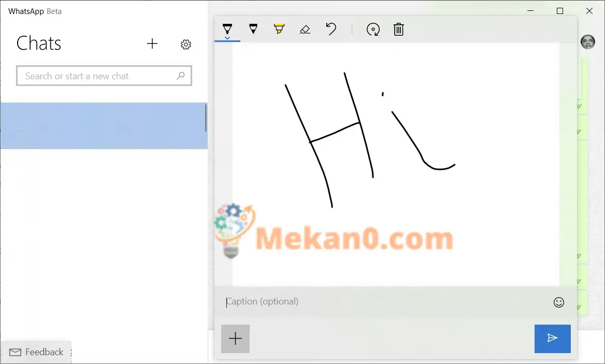Click the search magnifier icon
The image size is (605, 364).
point(181,76)
